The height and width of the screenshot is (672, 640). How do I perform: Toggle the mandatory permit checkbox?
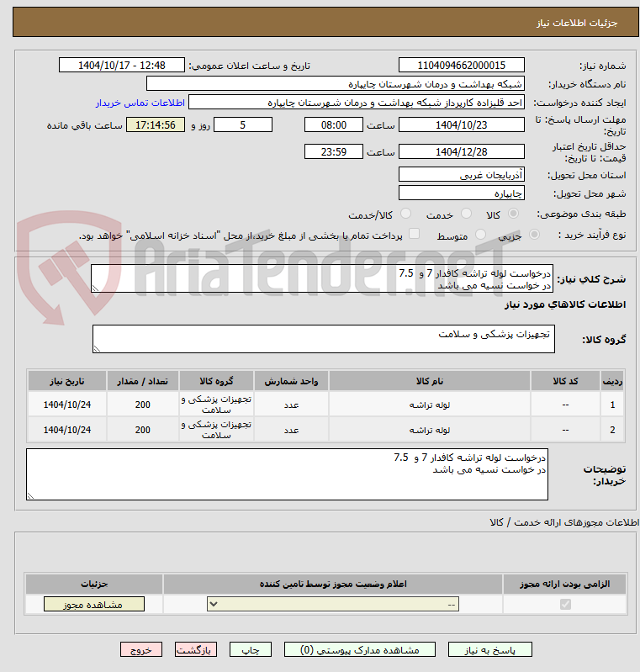[565, 604]
